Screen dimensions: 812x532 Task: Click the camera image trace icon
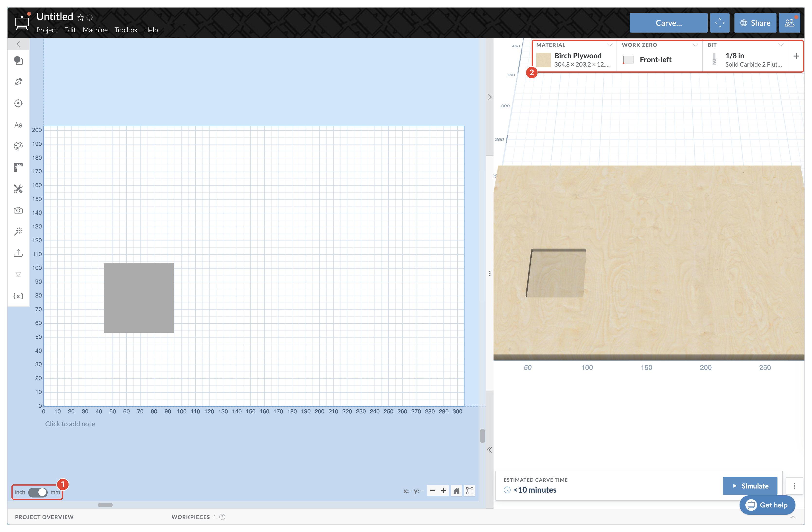click(18, 210)
